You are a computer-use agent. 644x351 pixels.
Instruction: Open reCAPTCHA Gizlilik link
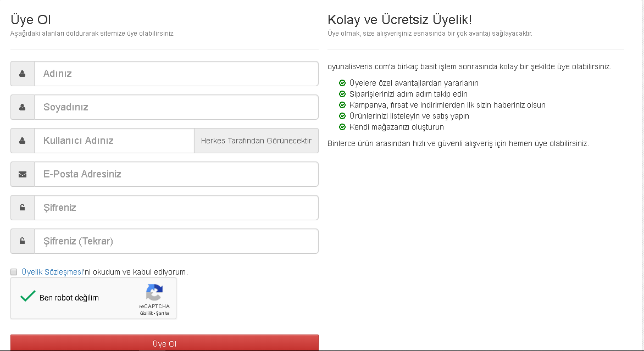point(146,313)
